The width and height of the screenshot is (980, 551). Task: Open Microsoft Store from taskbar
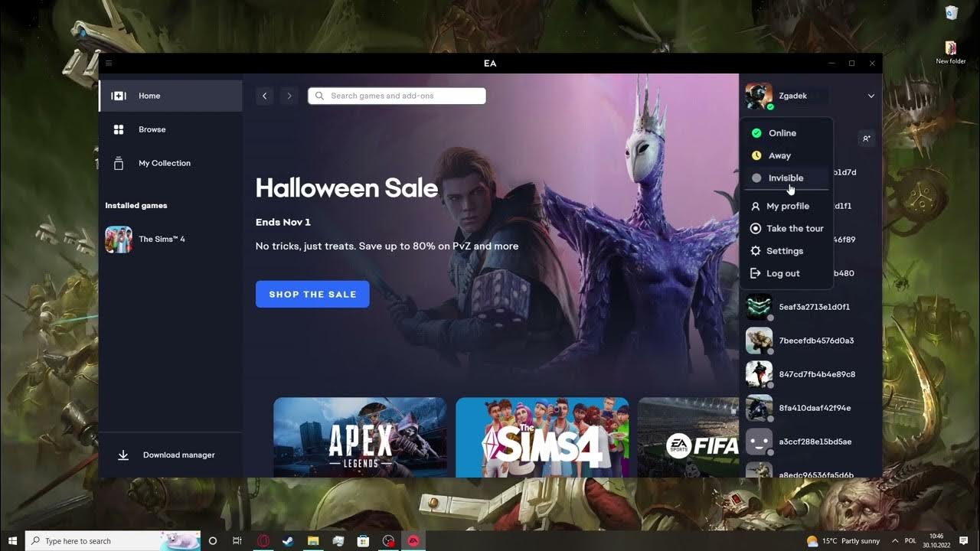point(364,540)
